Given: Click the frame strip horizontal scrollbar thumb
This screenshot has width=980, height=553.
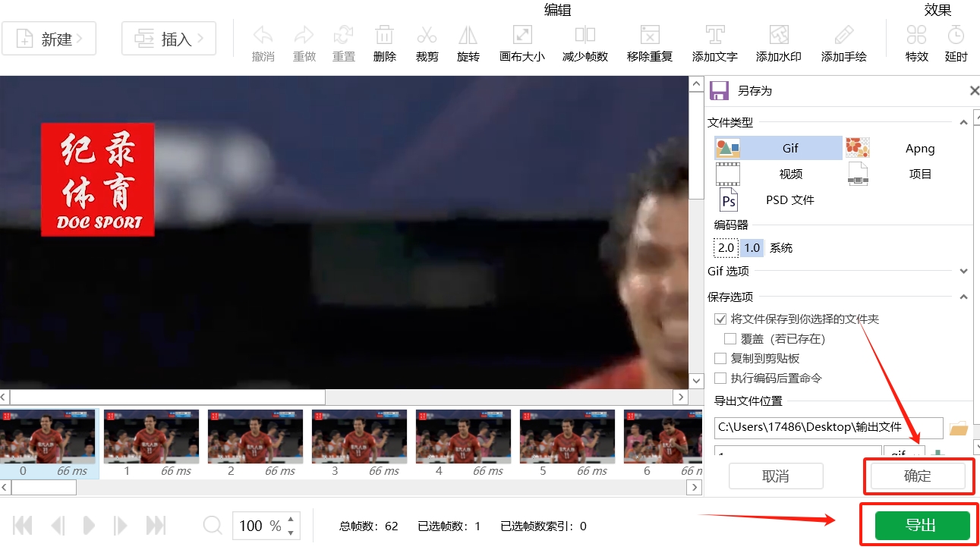Looking at the screenshot, I should tap(44, 488).
